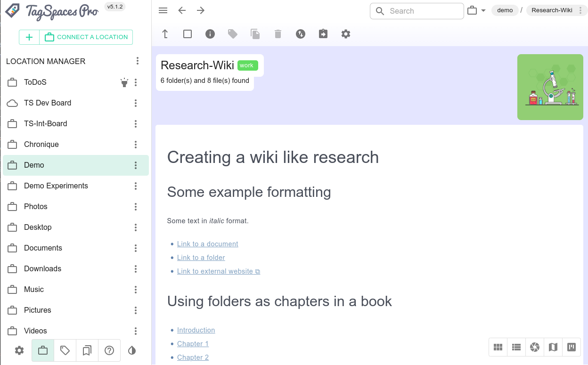Open the "Link to a folder" link
This screenshot has height=365, width=588.
pyautogui.click(x=201, y=258)
